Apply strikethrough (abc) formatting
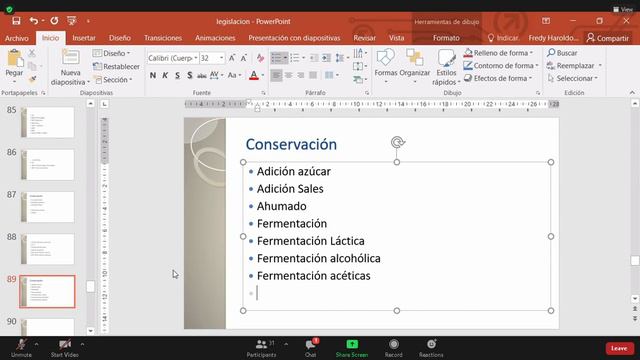Screen dimensions: 640x360 pyautogui.click(x=202, y=75)
